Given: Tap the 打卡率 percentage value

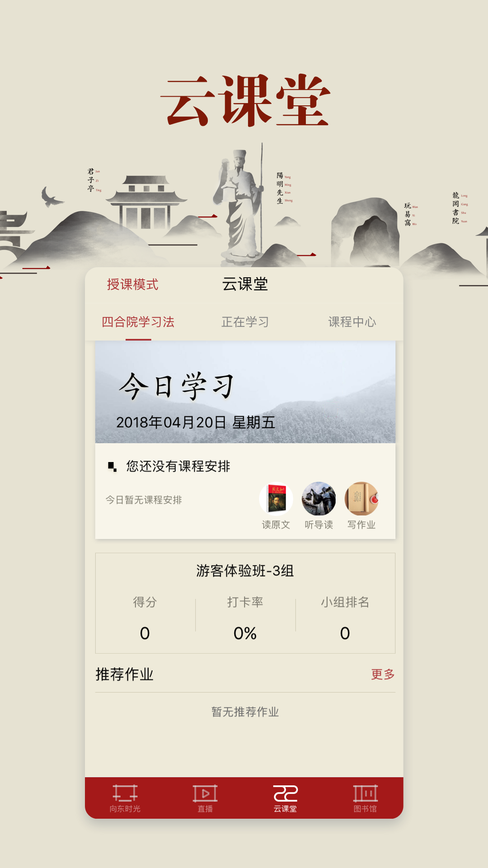Looking at the screenshot, I should [245, 633].
